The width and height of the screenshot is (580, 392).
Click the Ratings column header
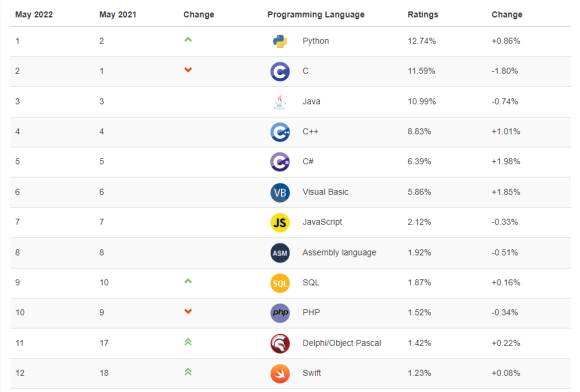[x=422, y=14]
